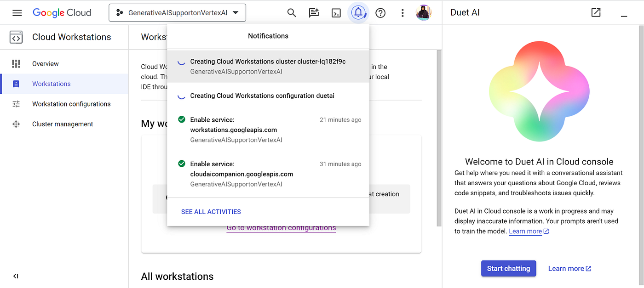Open Duet AI panel in new window

596,12
